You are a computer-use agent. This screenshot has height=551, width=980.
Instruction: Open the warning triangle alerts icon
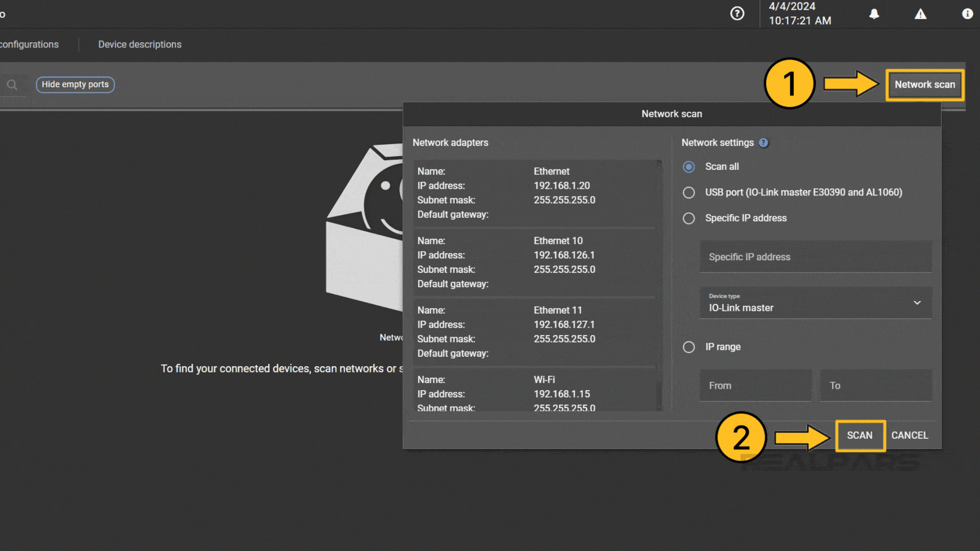pos(920,14)
